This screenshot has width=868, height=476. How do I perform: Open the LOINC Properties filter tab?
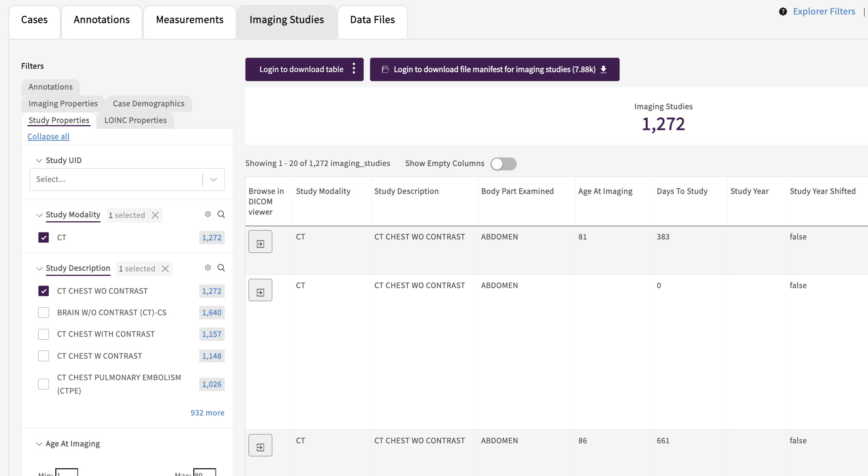coord(135,120)
